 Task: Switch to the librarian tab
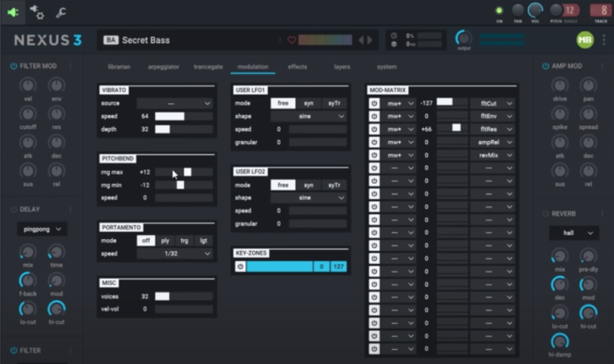(119, 67)
